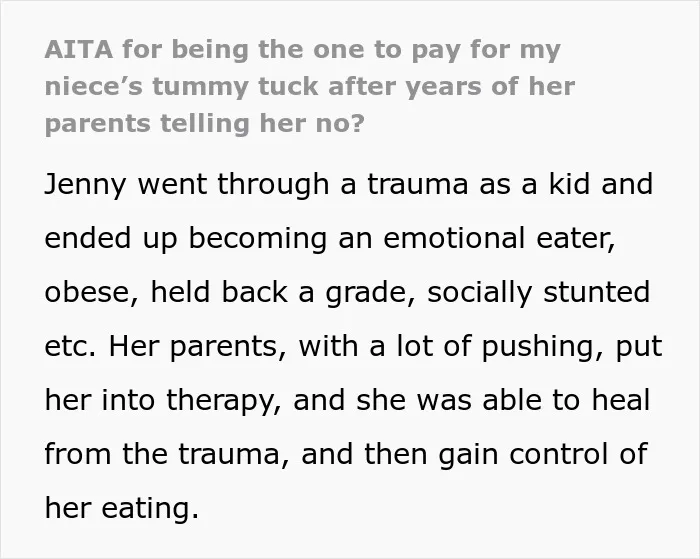Image resolution: width=700 pixels, height=559 pixels.
Task: Click the final words "her eating."
Action: (121, 509)
